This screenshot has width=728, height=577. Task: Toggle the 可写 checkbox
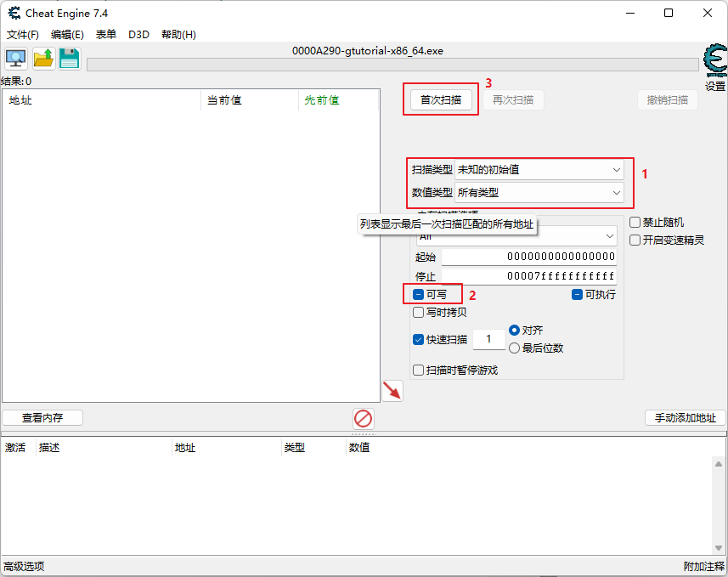coord(418,295)
